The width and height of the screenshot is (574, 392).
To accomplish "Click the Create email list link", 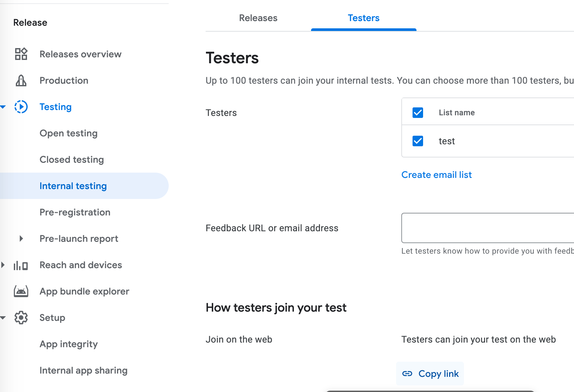I will click(436, 175).
